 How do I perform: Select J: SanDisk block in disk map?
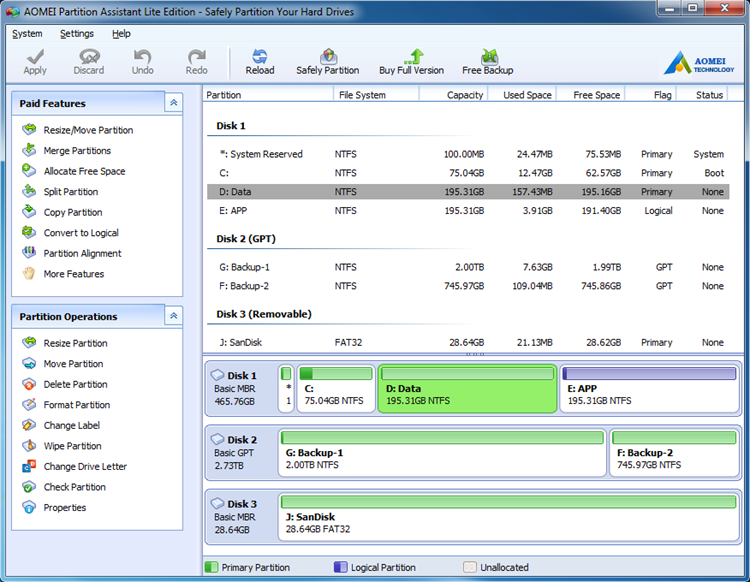click(x=509, y=516)
